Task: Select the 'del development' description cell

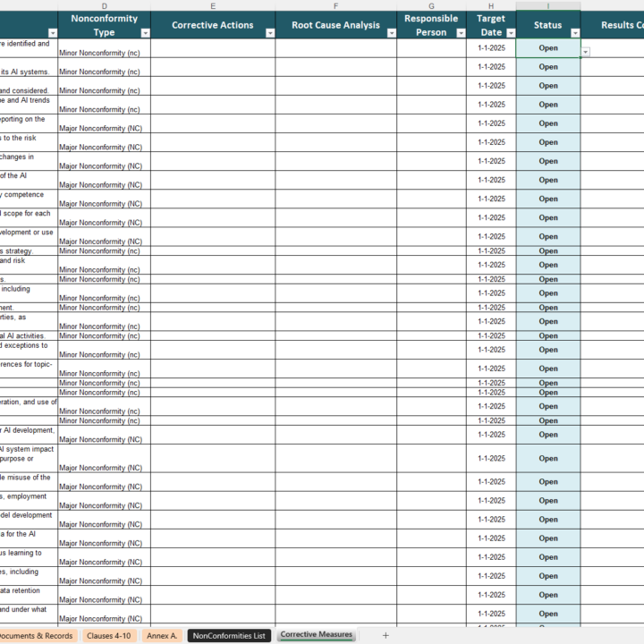Action: (x=29, y=520)
